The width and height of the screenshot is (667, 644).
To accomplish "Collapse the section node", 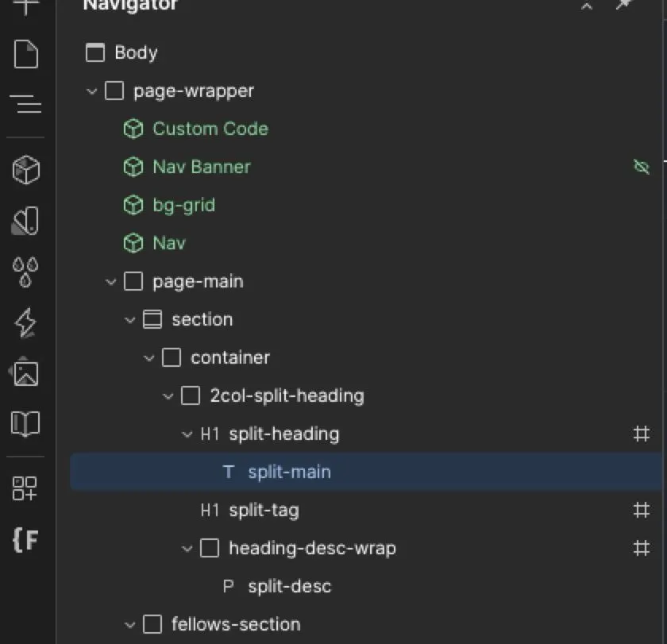I will (129, 319).
